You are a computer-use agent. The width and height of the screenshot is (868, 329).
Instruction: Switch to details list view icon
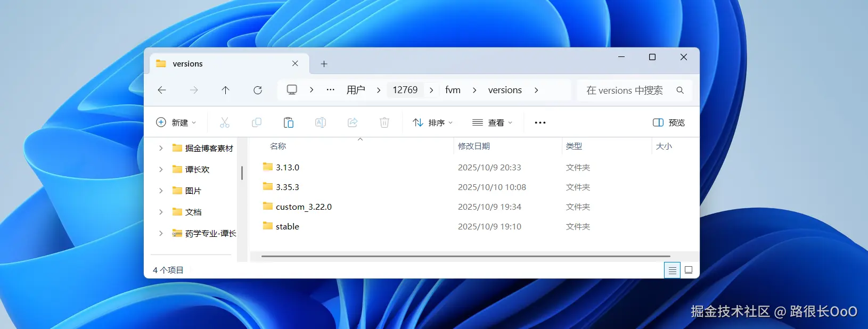tap(673, 270)
